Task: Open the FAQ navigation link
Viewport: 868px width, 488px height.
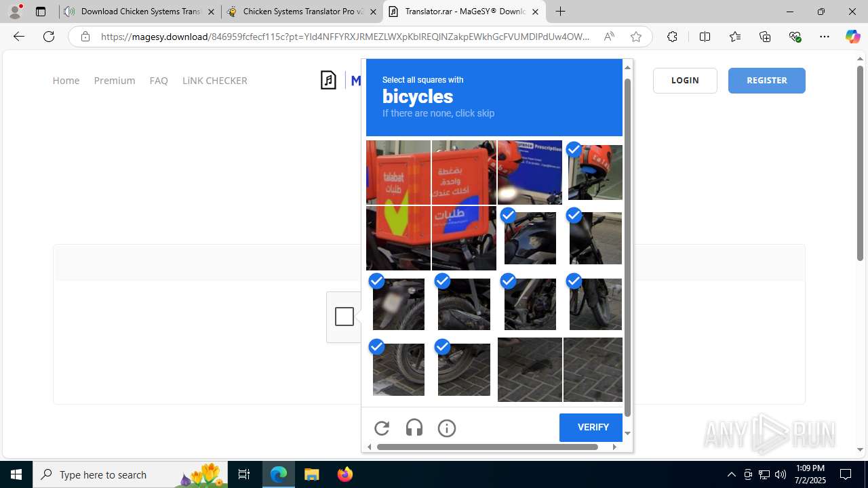Action: click(x=159, y=81)
